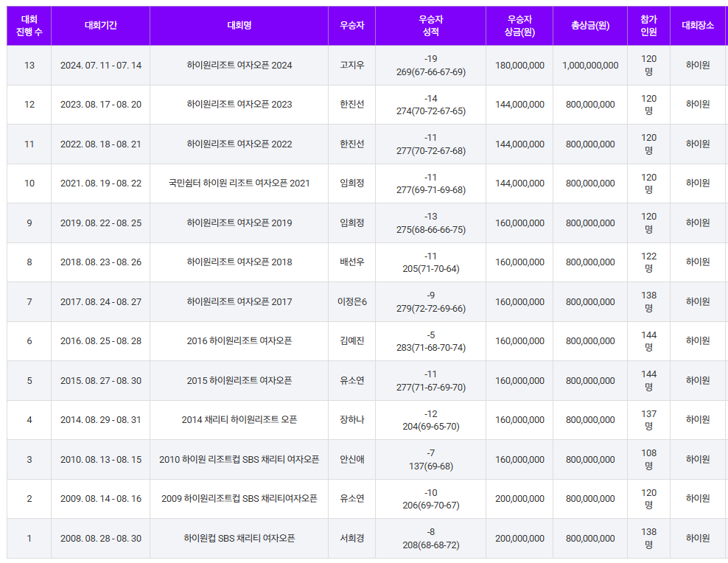Click the 대회명 column header
This screenshot has width=728, height=563.
239,26
